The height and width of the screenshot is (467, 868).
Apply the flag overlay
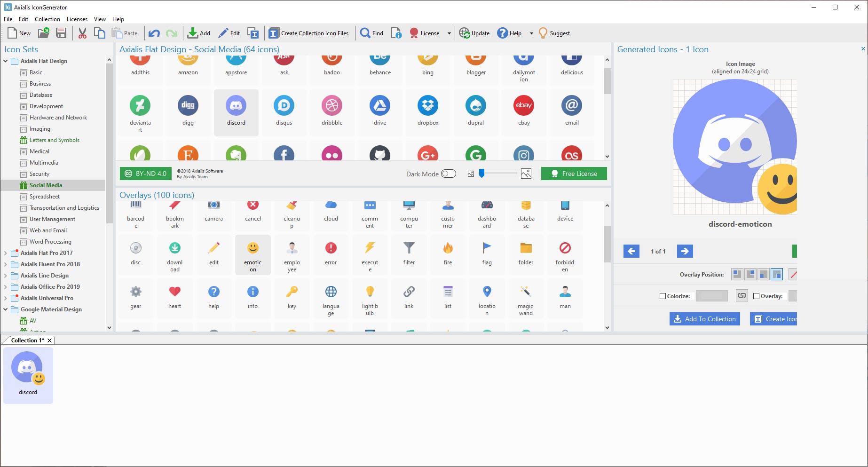coord(487,255)
